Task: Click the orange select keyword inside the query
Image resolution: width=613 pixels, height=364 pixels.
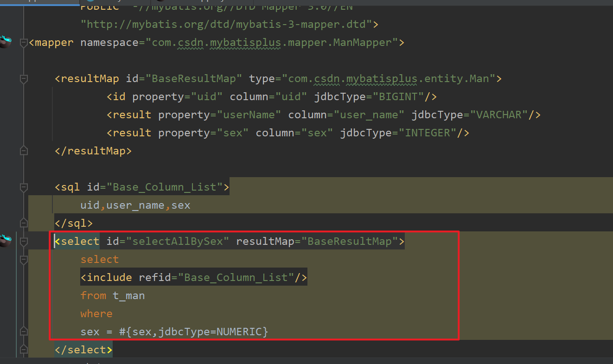Action: point(100,260)
